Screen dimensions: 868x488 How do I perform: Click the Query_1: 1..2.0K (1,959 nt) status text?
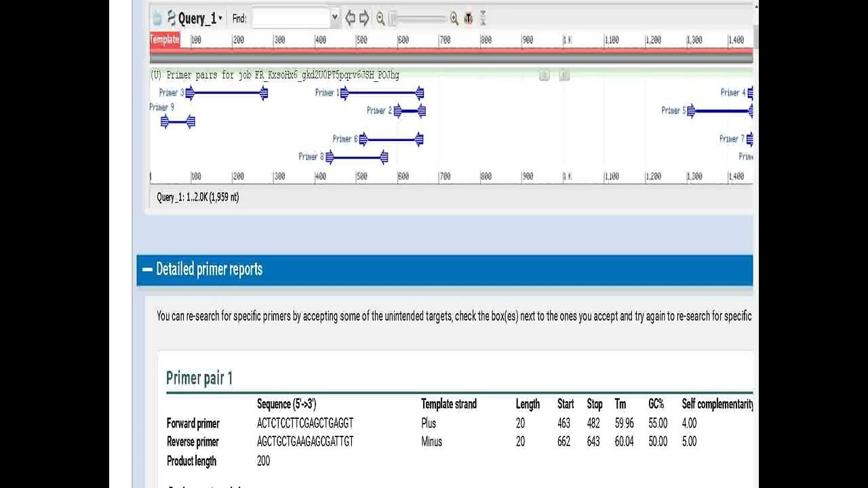(197, 197)
